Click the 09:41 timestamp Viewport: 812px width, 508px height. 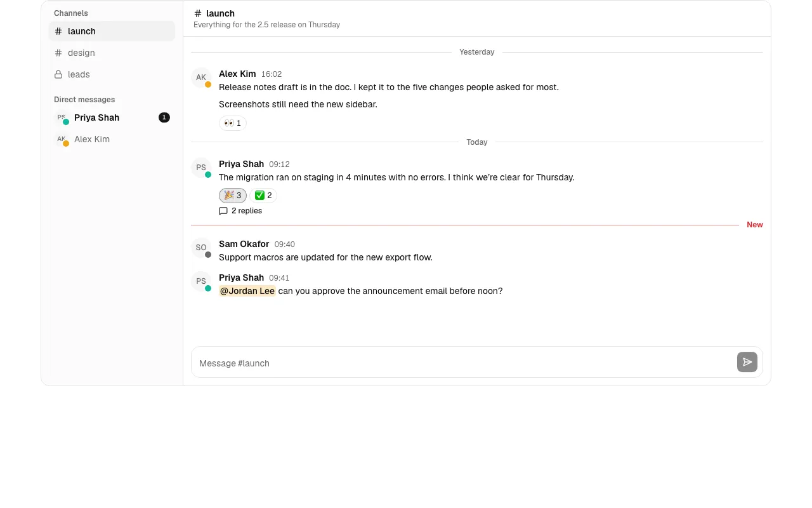(x=279, y=278)
